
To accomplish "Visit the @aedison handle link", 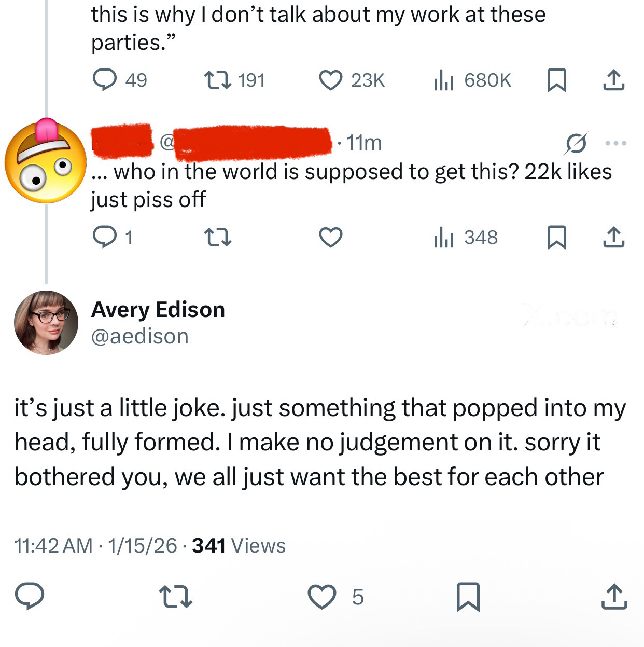I will tap(139, 336).
